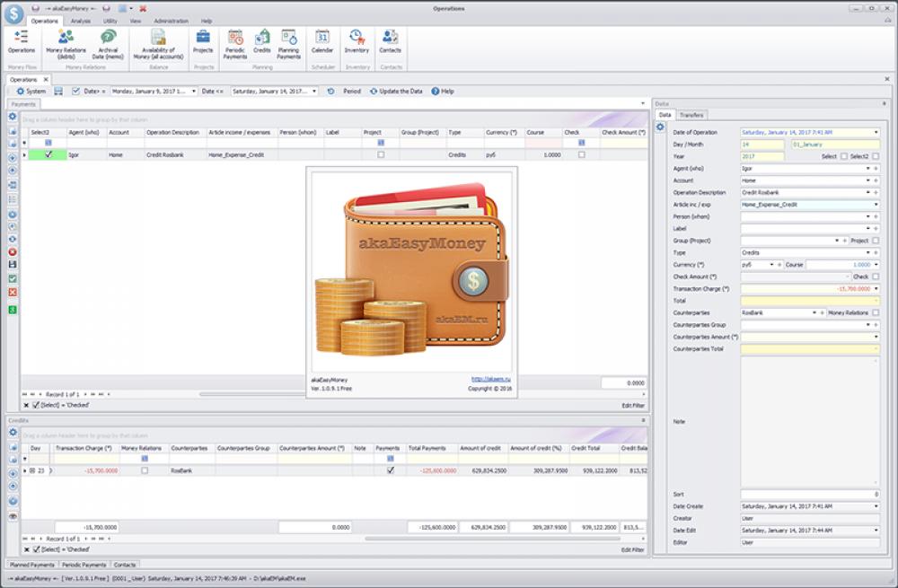The width and height of the screenshot is (898, 588).
Task: Enable the Check checkbox next to Check Amount
Action: click(x=875, y=276)
